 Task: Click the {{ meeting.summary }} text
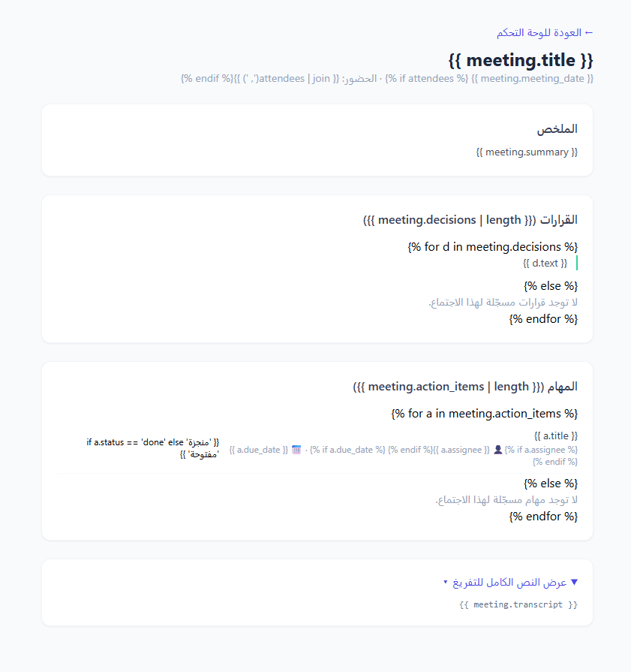coord(527,152)
